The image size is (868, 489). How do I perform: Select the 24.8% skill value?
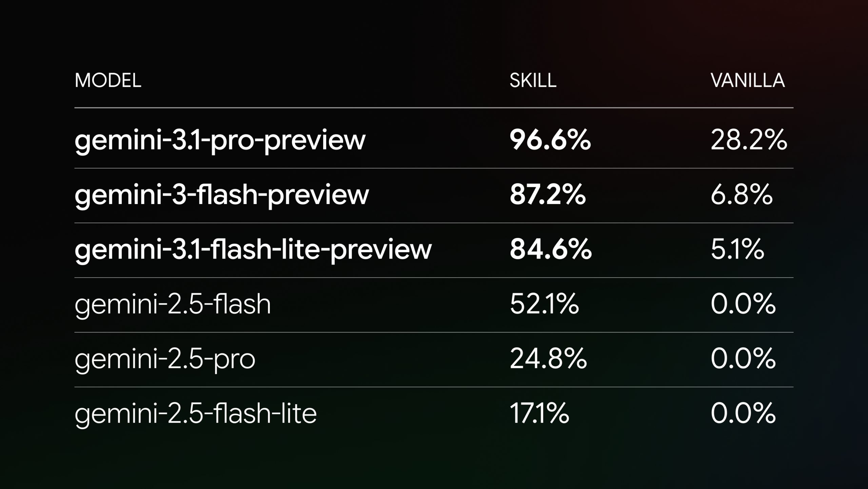pyautogui.click(x=548, y=359)
